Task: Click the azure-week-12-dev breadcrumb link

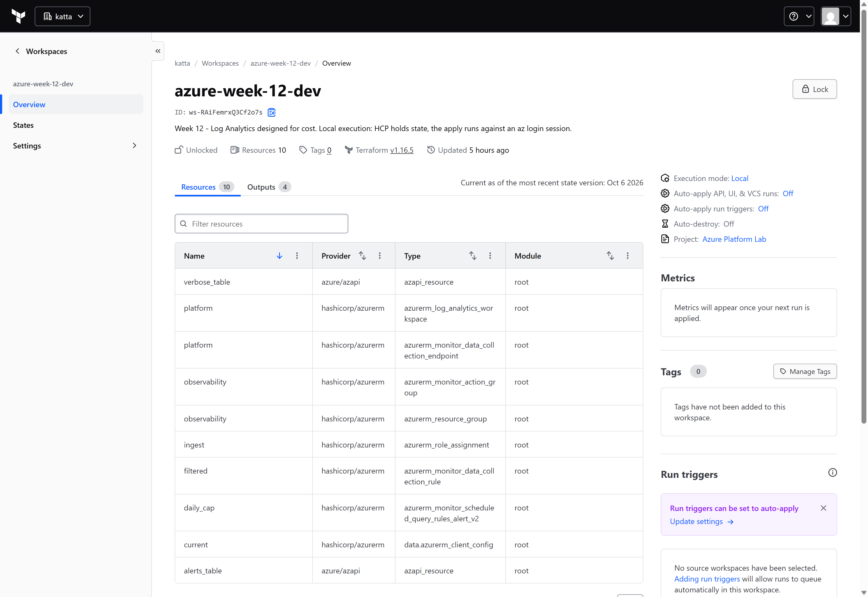Action: click(280, 63)
